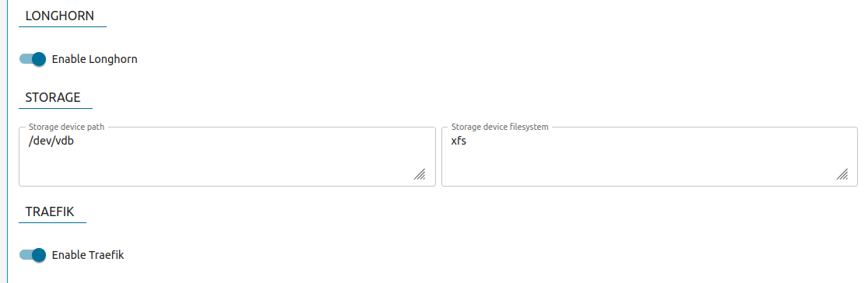The height and width of the screenshot is (283, 868).
Task: Click the resize grip of Storage device path
Action: [x=420, y=175]
